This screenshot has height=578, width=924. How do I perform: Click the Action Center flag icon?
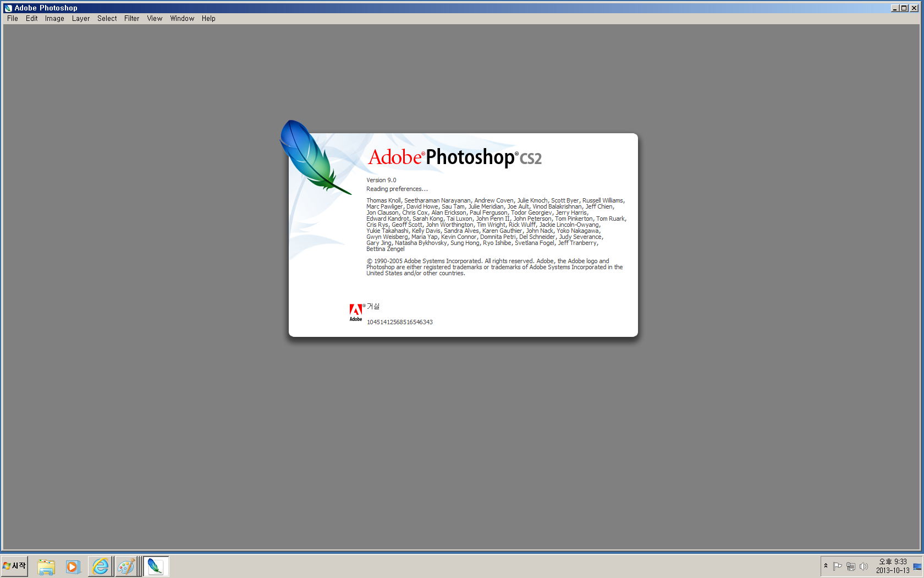click(838, 566)
